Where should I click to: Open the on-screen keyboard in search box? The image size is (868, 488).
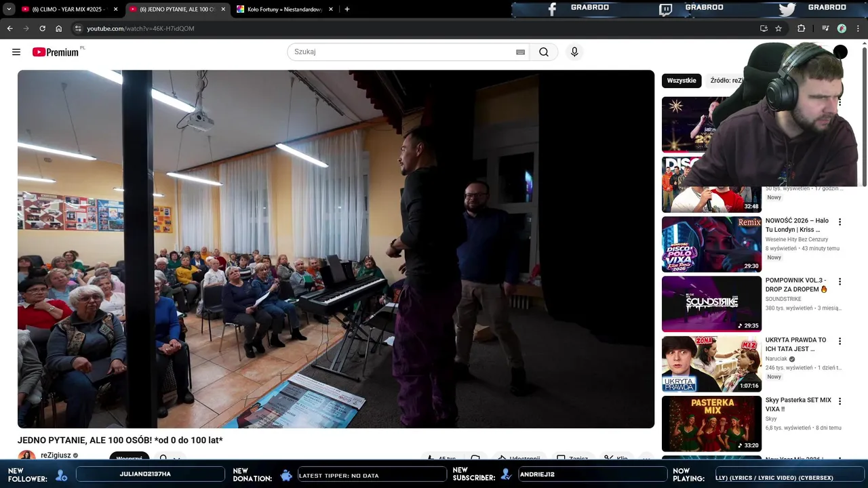click(521, 52)
